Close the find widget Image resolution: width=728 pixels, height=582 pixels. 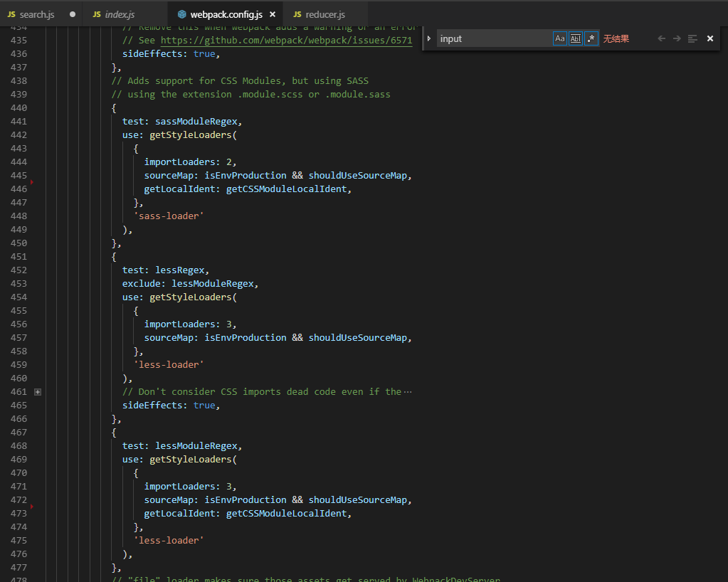click(x=710, y=38)
